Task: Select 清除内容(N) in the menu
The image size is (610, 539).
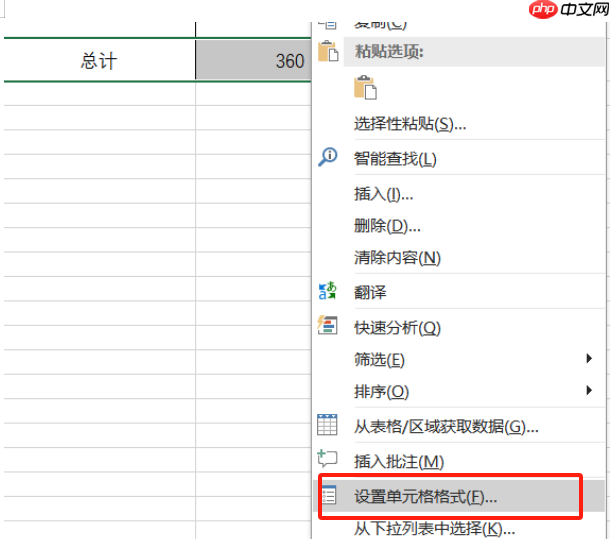Action: [x=397, y=258]
